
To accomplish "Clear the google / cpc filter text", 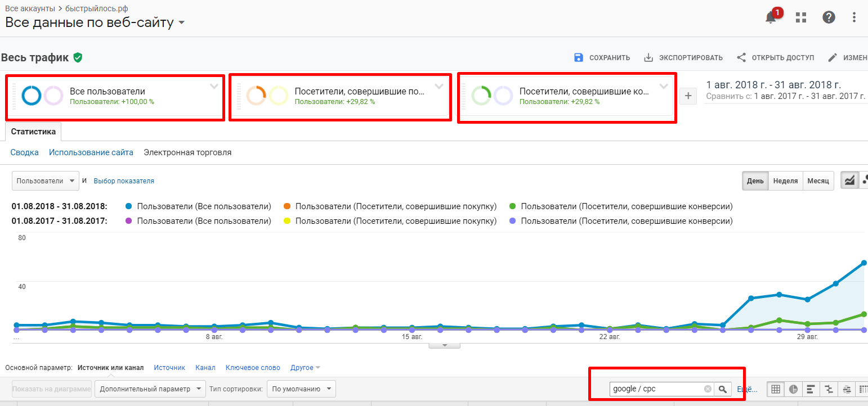I will [708, 389].
